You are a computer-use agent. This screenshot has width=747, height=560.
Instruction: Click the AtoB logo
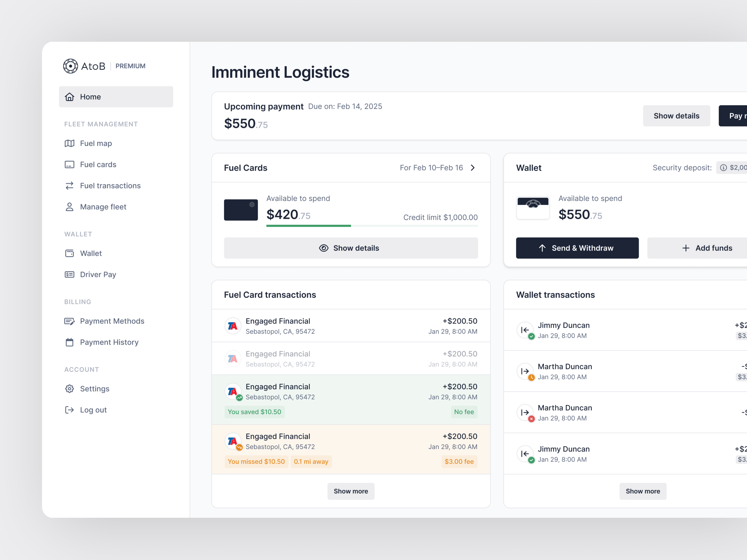[x=70, y=66]
